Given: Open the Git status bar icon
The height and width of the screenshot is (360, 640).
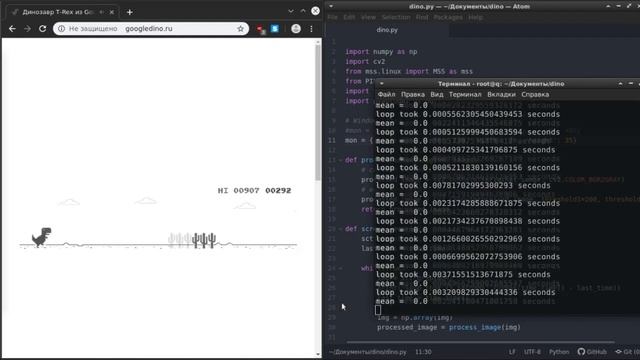Looking at the screenshot, I should (627, 352).
